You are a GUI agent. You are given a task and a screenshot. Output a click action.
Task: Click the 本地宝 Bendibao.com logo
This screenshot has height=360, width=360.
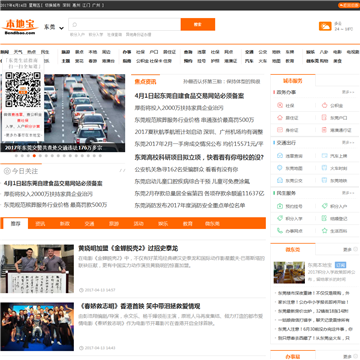pos(20,27)
